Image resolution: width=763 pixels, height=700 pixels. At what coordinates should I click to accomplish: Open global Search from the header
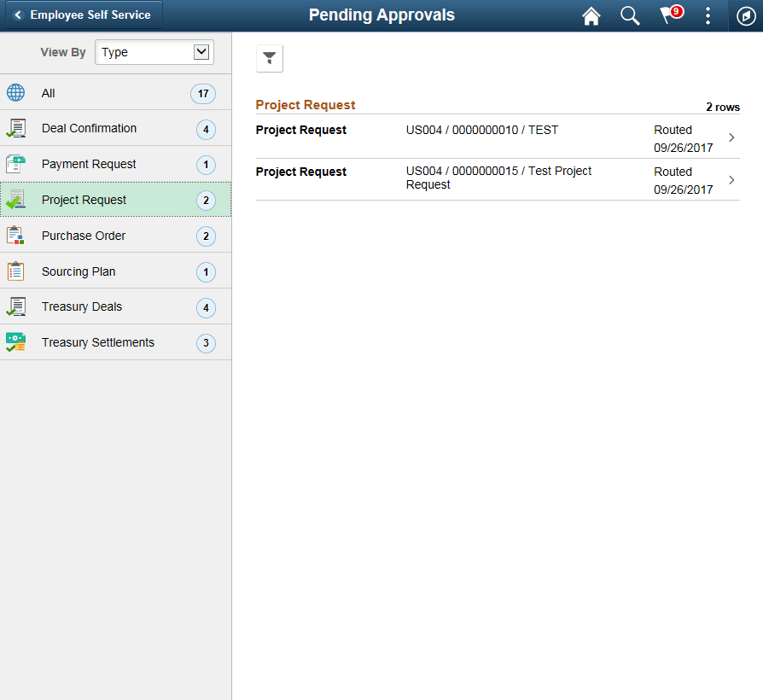pos(630,15)
